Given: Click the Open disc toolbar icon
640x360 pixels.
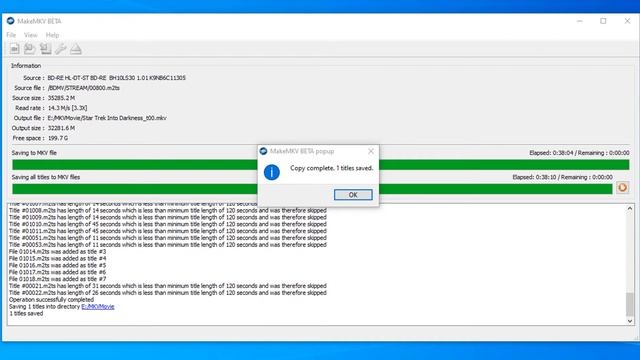Looking at the screenshot, I should 29,49.
